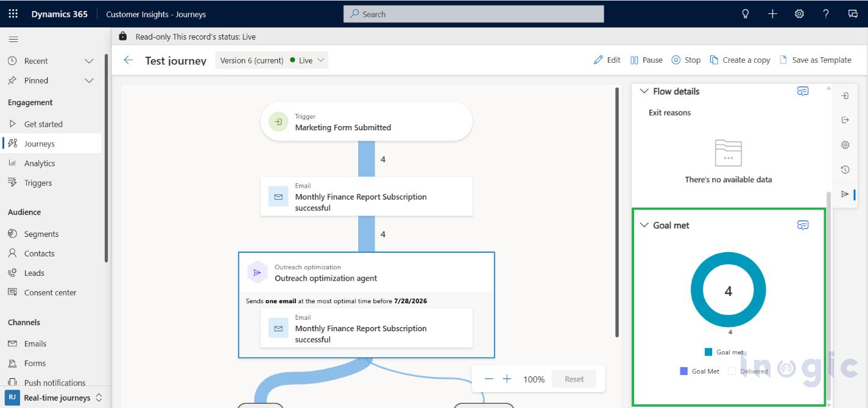Select the Marketing Form Submitted trigger node
Image resolution: width=868 pixels, height=408 pixels.
click(367, 122)
